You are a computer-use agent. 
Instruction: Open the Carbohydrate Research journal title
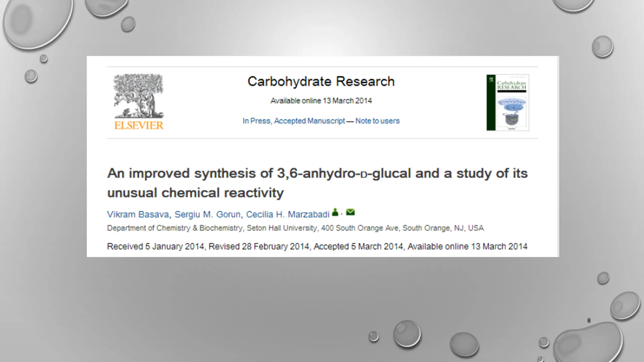point(321,81)
